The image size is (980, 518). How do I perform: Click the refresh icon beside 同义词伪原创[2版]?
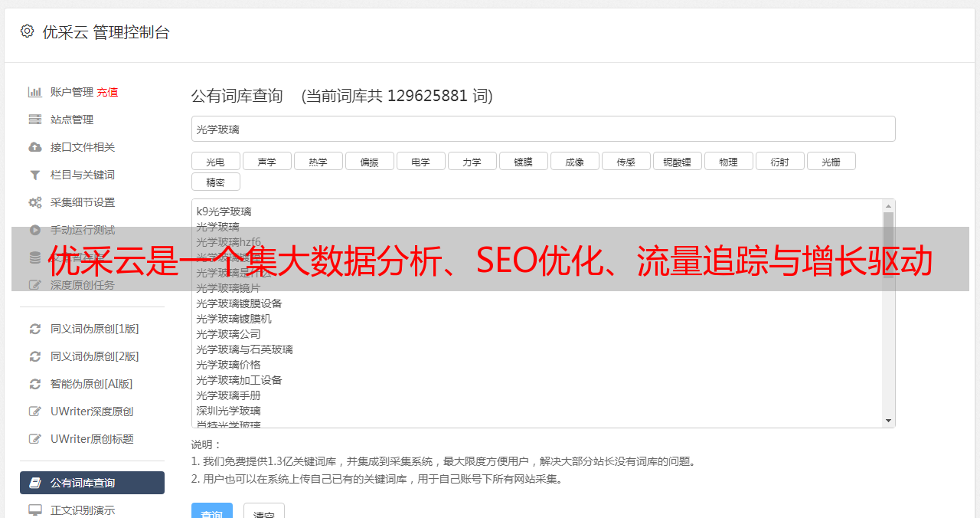pos(34,356)
